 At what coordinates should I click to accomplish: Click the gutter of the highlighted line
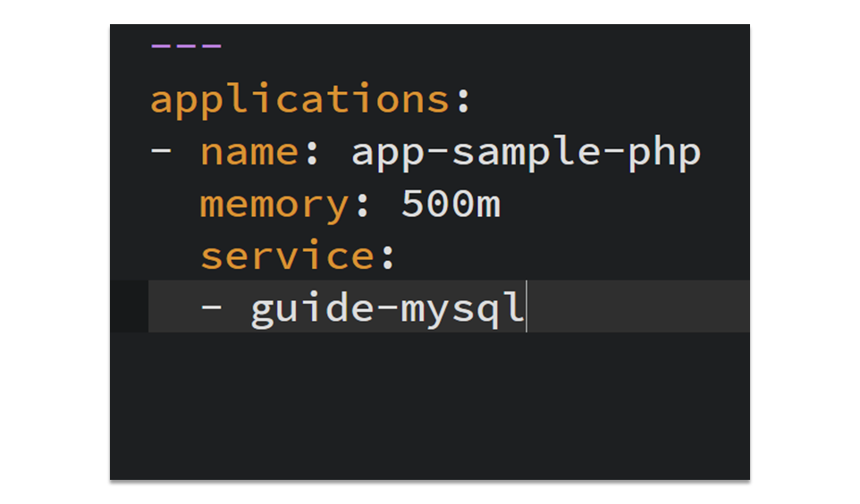tap(129, 307)
